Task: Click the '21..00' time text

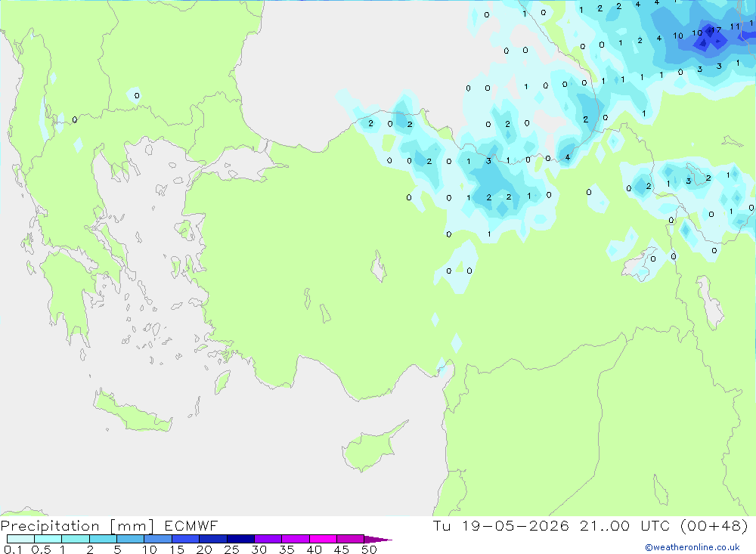Action: (x=605, y=525)
